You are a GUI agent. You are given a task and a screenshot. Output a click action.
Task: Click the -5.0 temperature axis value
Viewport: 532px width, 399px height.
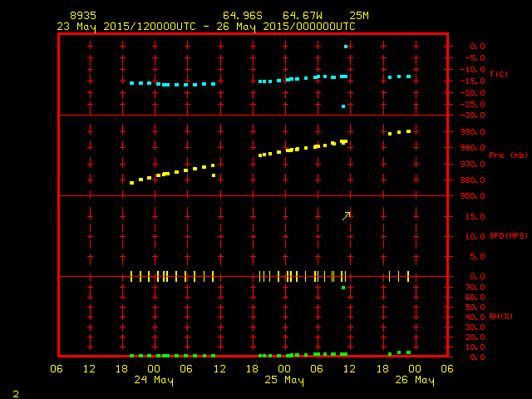point(473,58)
